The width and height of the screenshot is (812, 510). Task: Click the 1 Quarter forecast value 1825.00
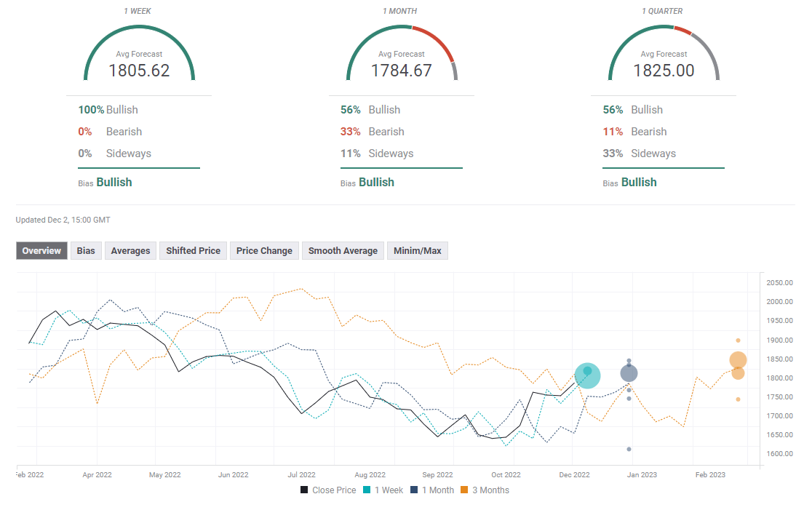664,71
